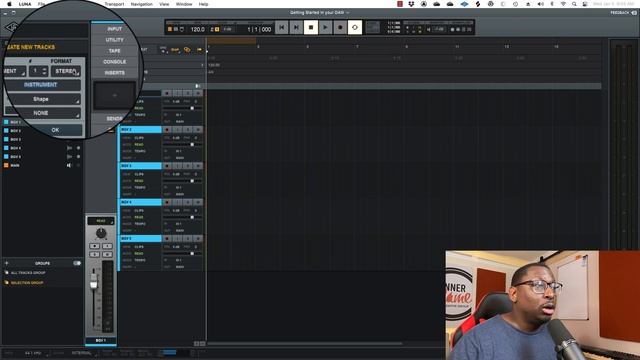
Task: Open the Getting Started in your DAW title dropdown
Action: [x=320, y=13]
